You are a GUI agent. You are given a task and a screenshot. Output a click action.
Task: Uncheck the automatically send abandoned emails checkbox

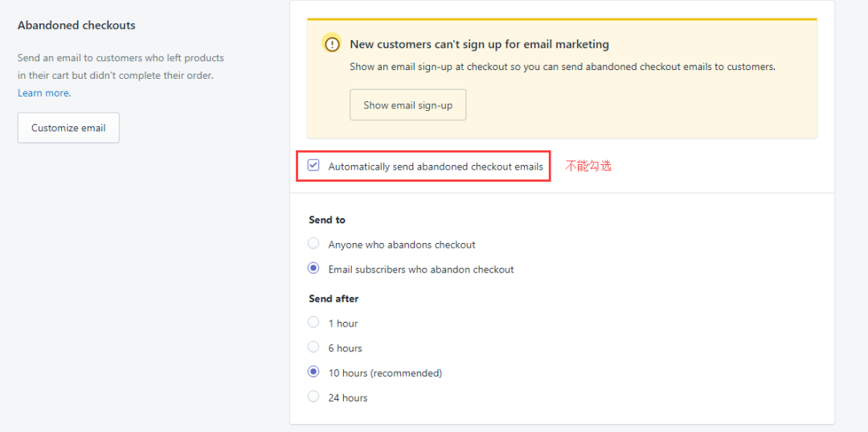pos(314,166)
